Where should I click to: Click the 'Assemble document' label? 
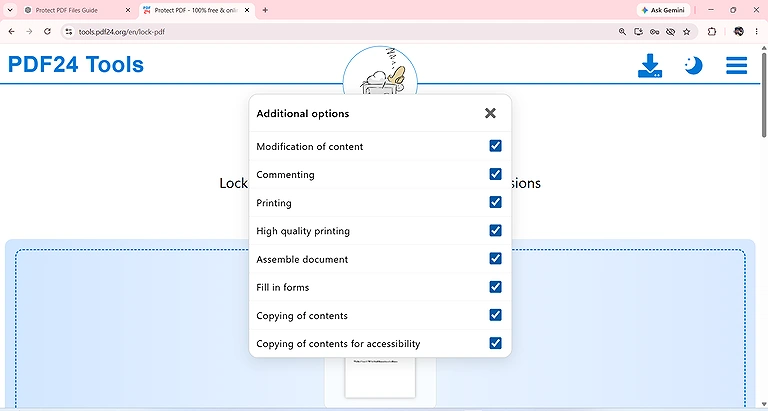click(x=302, y=259)
